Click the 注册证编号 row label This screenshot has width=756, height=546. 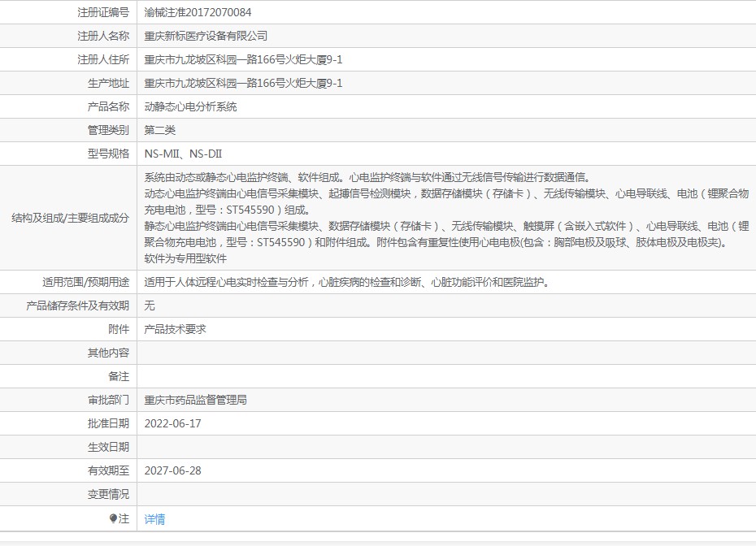tap(103, 12)
